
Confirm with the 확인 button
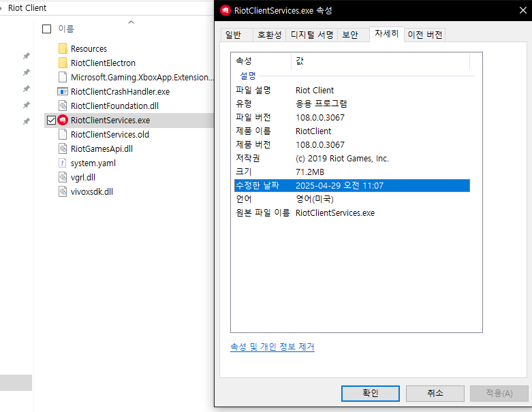pos(370,394)
